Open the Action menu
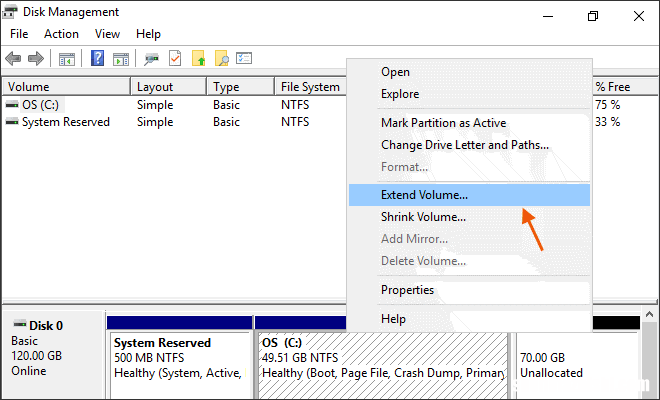This screenshot has width=660, height=400. pos(61,34)
